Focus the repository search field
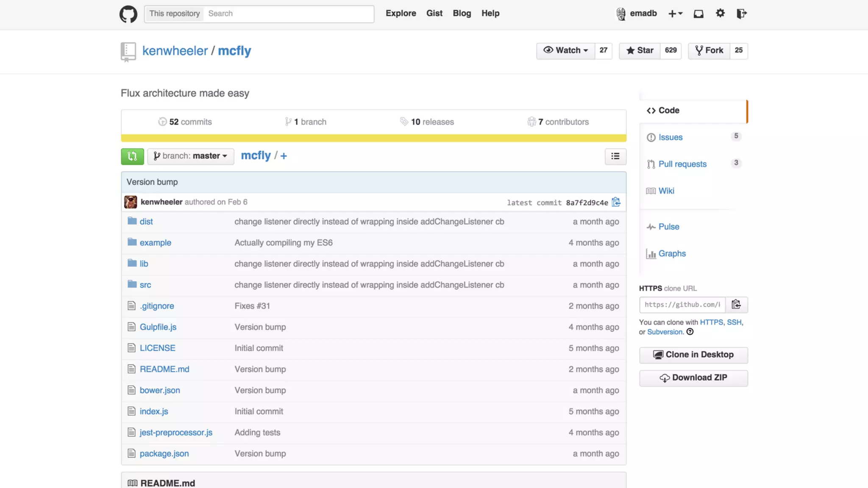868x488 pixels. 288,14
